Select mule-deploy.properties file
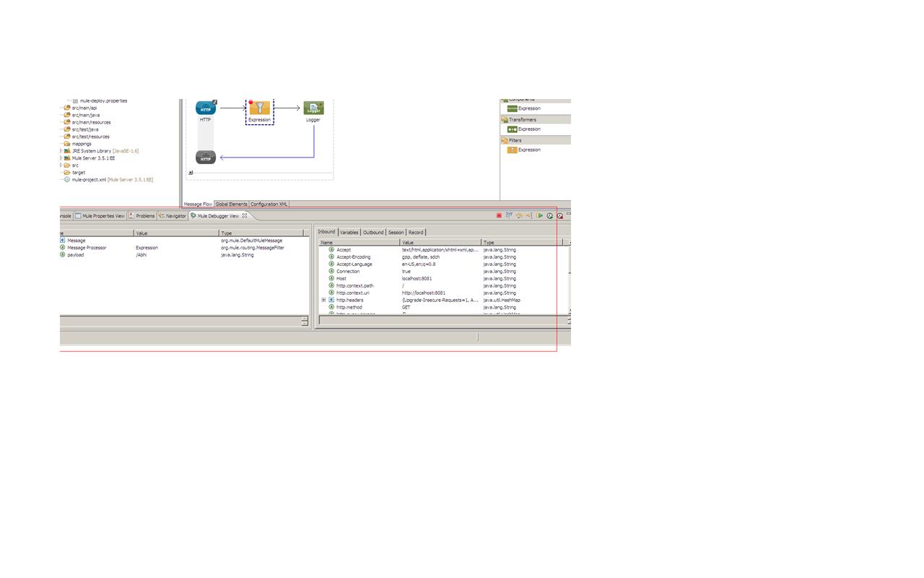This screenshot has width=924, height=578. (100, 101)
